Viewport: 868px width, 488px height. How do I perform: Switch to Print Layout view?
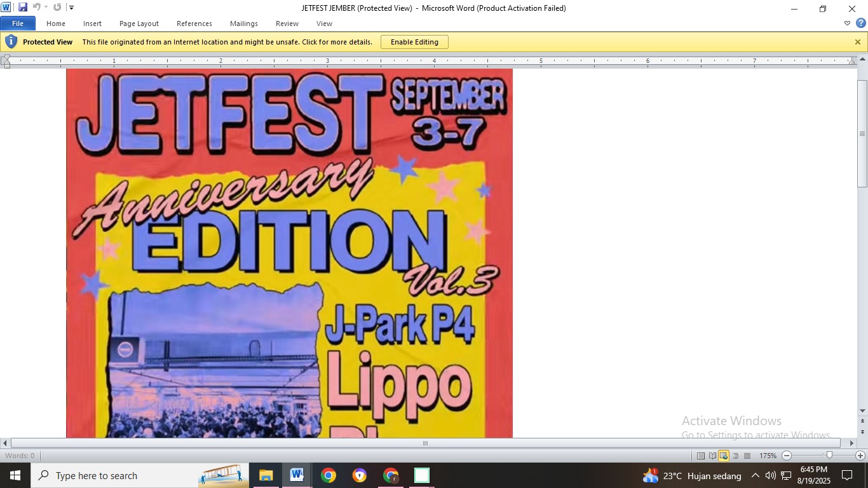700,456
